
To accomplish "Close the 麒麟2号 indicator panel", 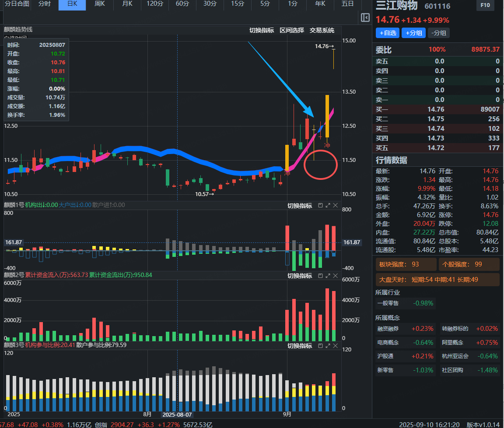I will pos(336,276).
